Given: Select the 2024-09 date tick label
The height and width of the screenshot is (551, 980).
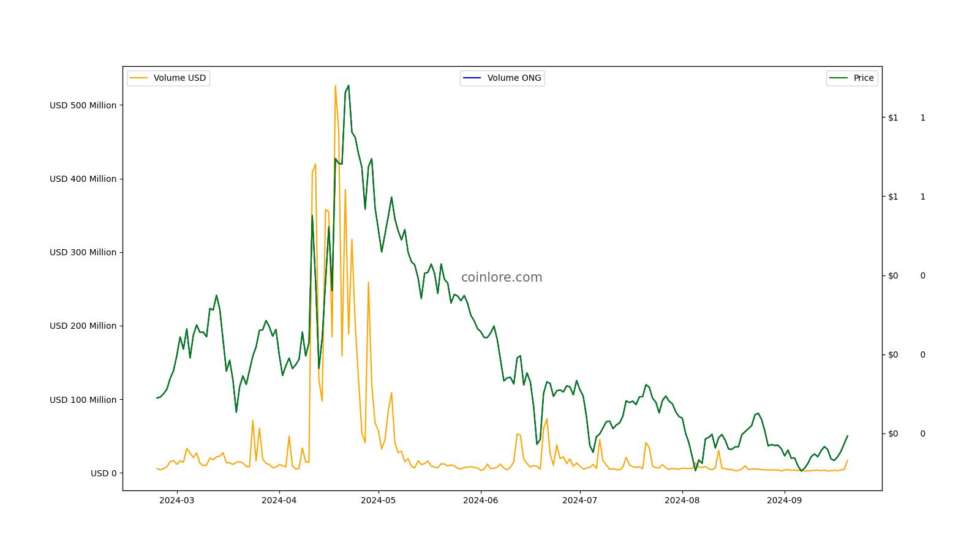Looking at the screenshot, I should [784, 500].
